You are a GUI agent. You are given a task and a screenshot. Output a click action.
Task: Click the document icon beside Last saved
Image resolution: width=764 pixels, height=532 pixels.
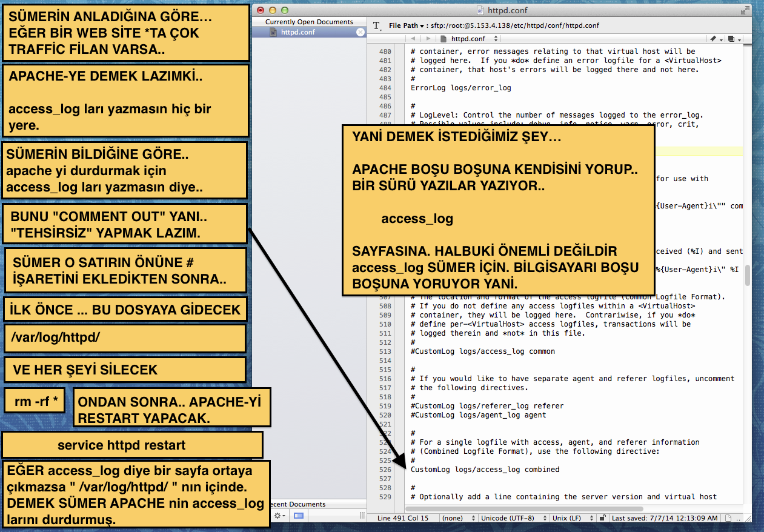pyautogui.click(x=728, y=518)
